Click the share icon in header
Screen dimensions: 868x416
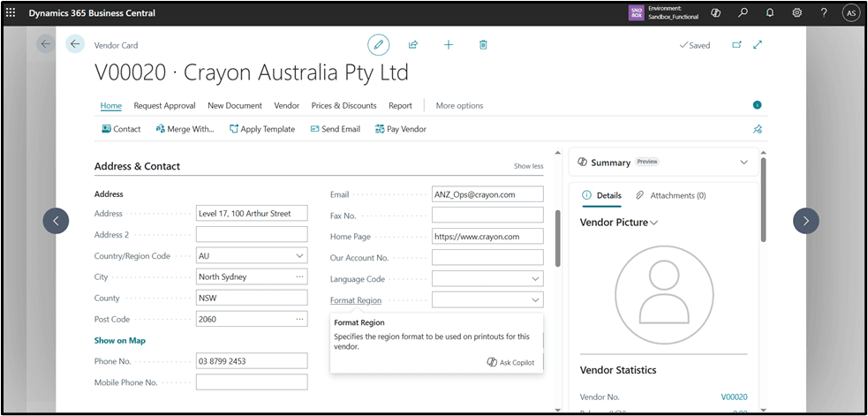413,44
